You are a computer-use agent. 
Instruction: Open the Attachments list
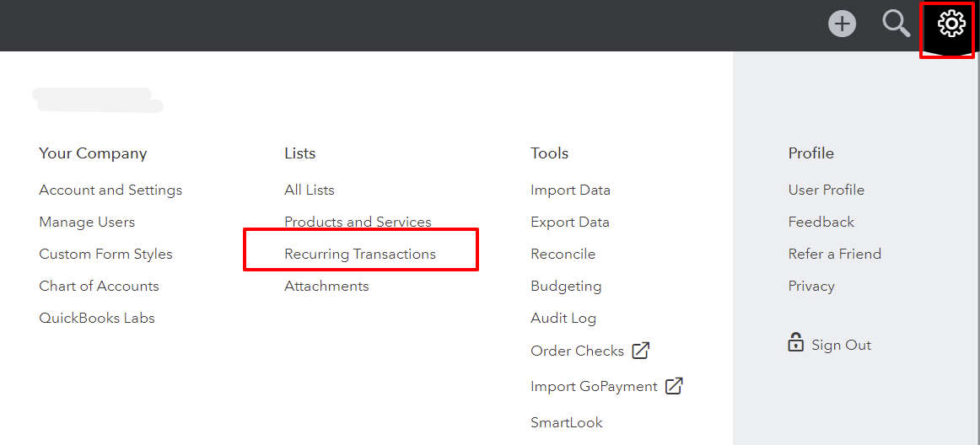[x=326, y=286]
